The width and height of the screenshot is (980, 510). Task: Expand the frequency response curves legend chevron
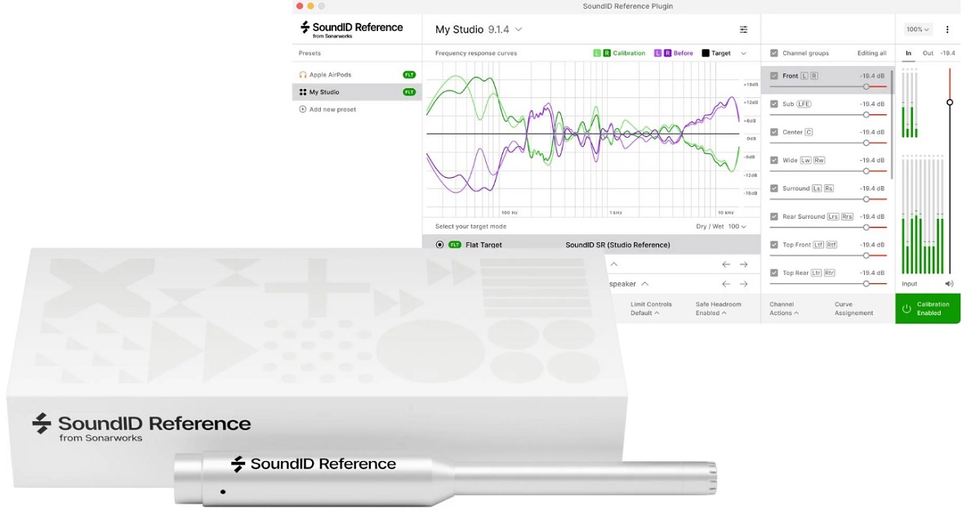[x=743, y=53]
